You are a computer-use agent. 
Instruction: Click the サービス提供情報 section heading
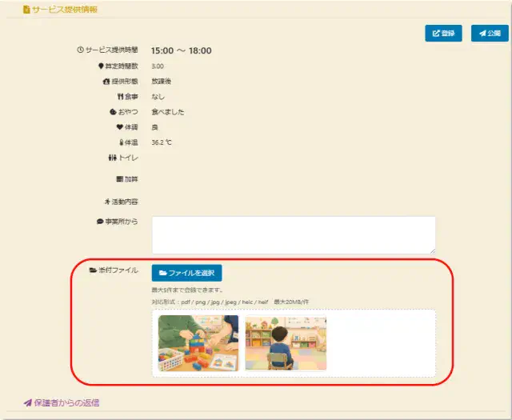pyautogui.click(x=65, y=10)
